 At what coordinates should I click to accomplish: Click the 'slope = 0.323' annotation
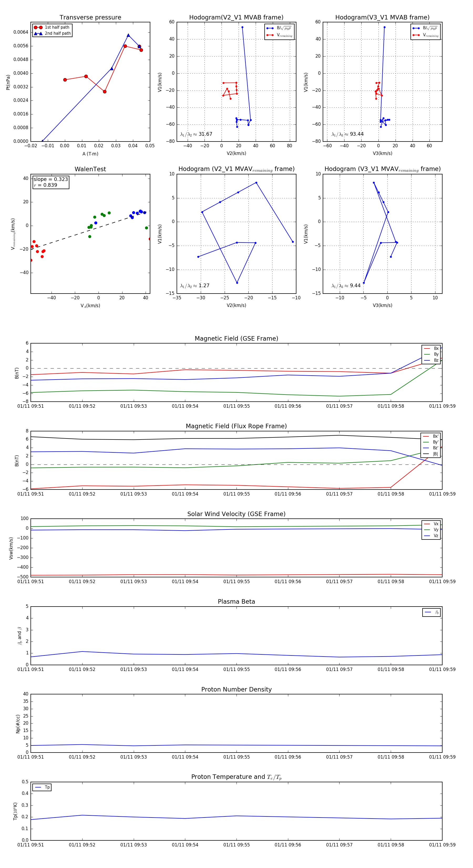point(50,179)
